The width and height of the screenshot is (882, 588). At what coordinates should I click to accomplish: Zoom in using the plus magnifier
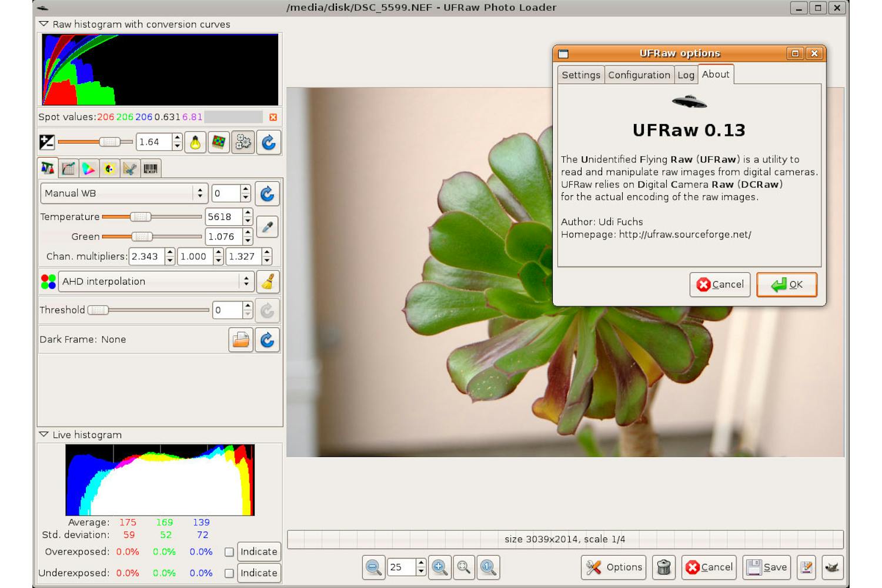point(439,567)
